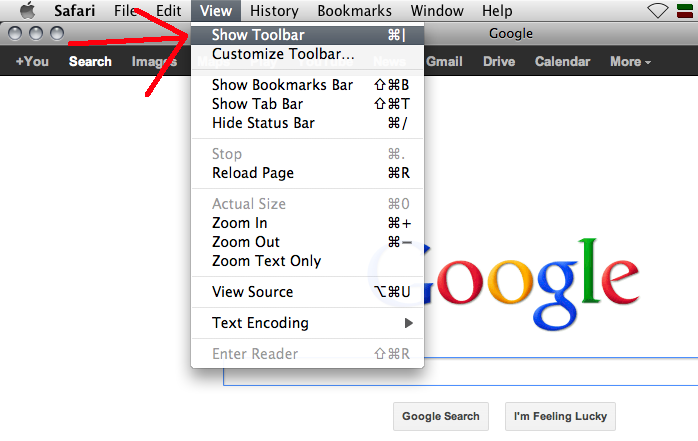Open the Edit menu
Screen dimensions: 698x441
168,11
